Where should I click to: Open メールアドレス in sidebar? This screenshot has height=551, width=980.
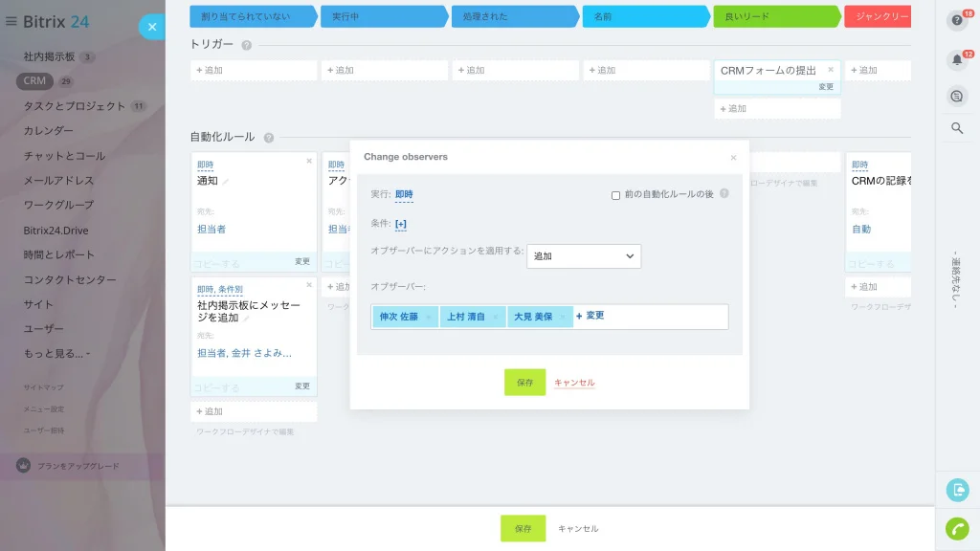pos(58,180)
